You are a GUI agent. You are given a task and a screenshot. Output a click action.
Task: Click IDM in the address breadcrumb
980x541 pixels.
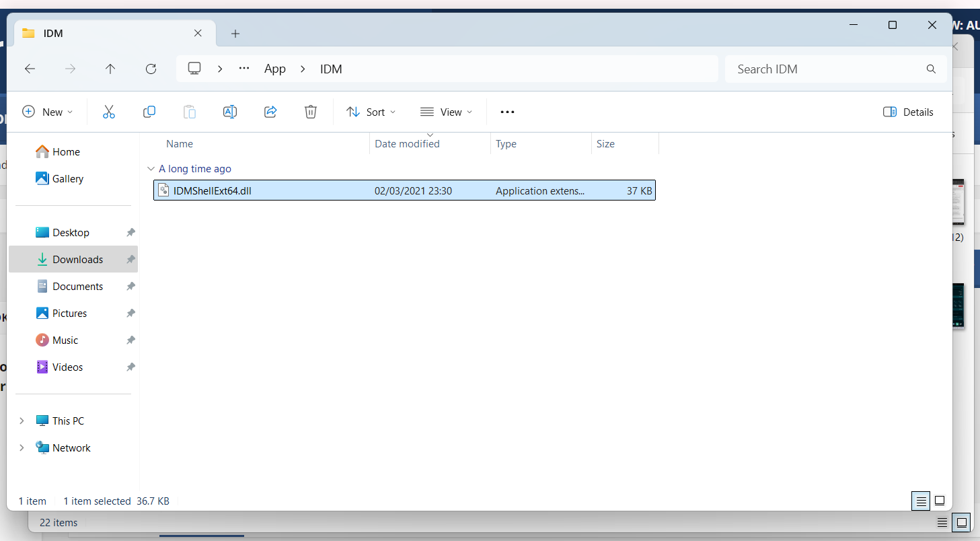click(x=331, y=69)
